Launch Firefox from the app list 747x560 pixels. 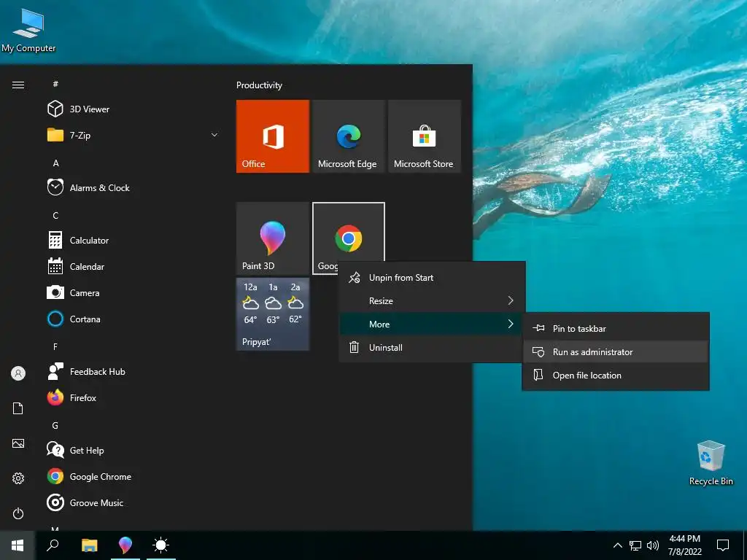point(133,397)
